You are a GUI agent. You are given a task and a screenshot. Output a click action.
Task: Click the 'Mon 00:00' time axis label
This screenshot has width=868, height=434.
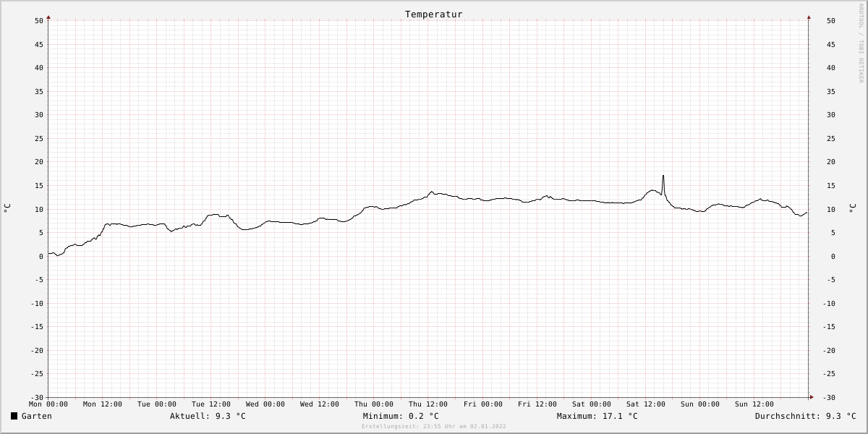click(48, 404)
